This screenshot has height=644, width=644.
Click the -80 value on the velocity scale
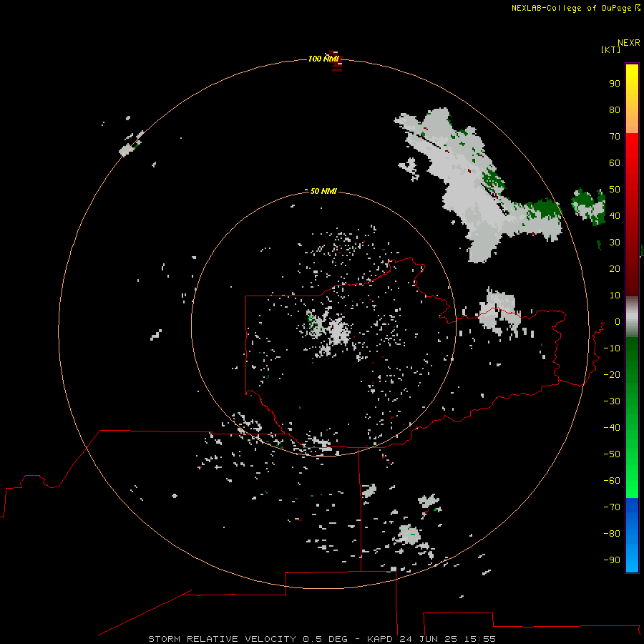pyautogui.click(x=612, y=534)
